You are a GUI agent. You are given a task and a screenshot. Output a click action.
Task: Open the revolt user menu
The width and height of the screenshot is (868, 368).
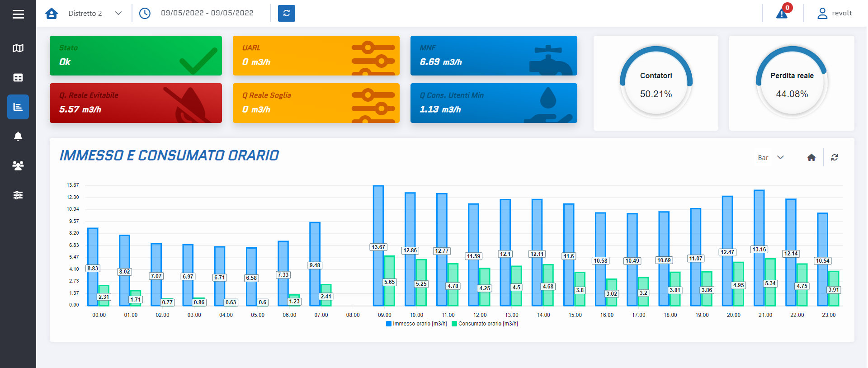pyautogui.click(x=835, y=14)
